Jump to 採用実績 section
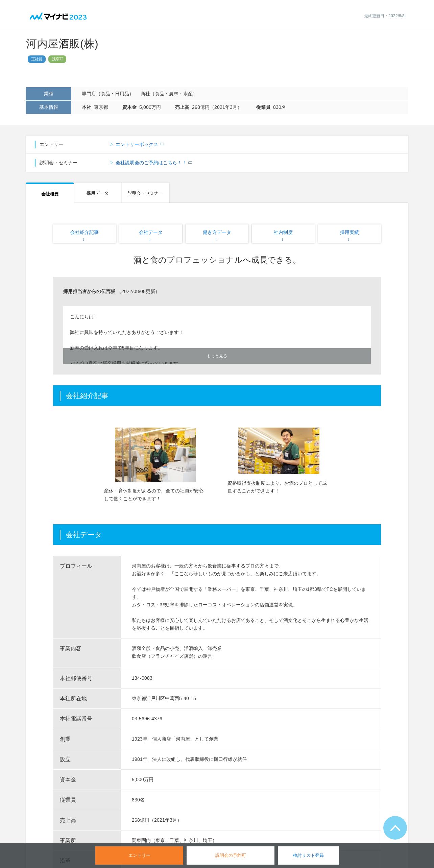 [349, 234]
